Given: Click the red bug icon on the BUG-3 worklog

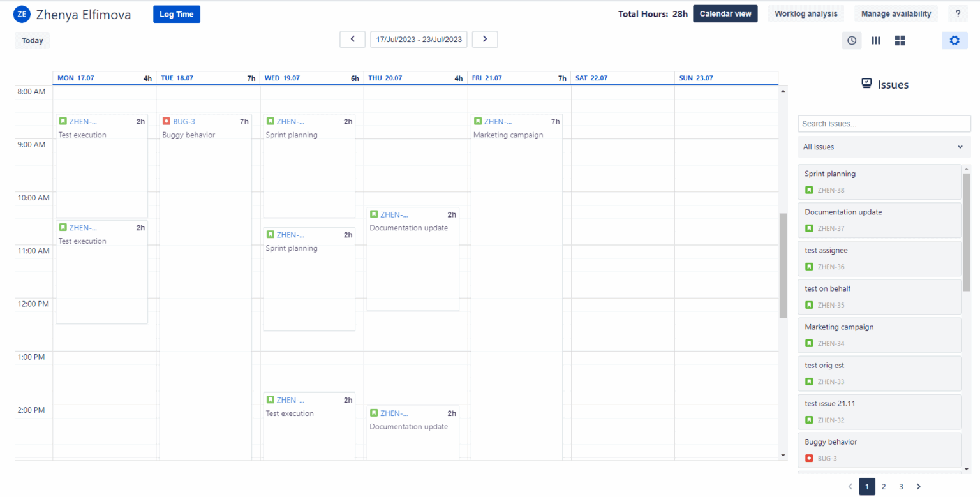Looking at the screenshot, I should pos(167,121).
